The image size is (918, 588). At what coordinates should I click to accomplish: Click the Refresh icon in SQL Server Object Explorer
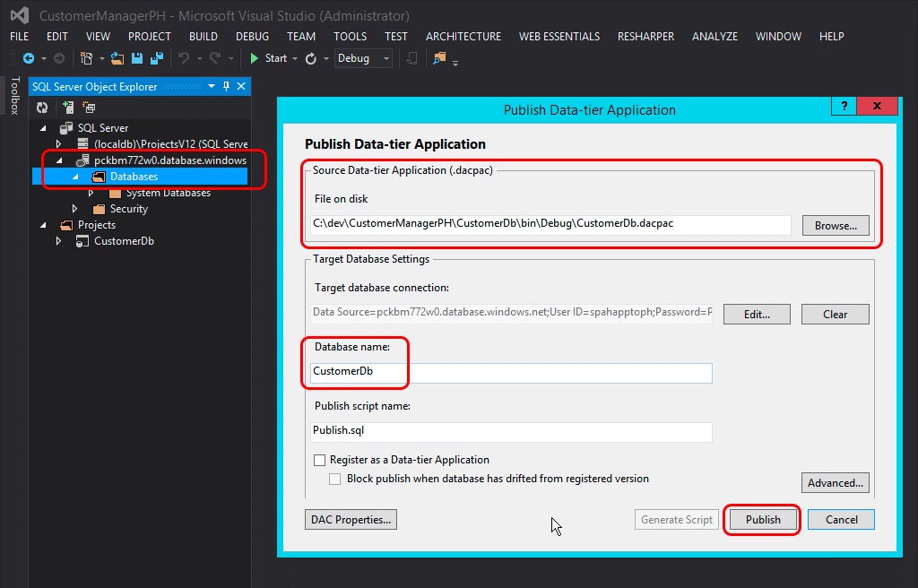40,106
